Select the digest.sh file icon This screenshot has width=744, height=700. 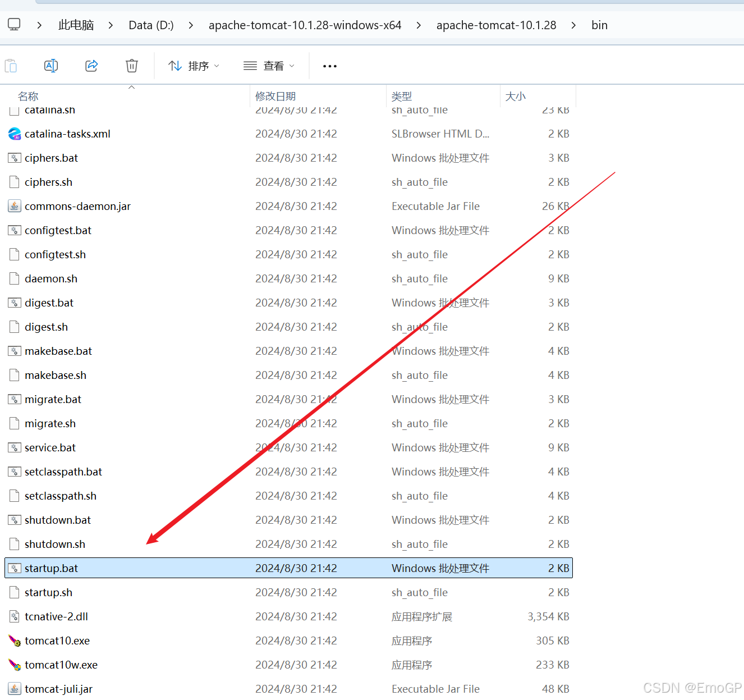pyautogui.click(x=15, y=327)
